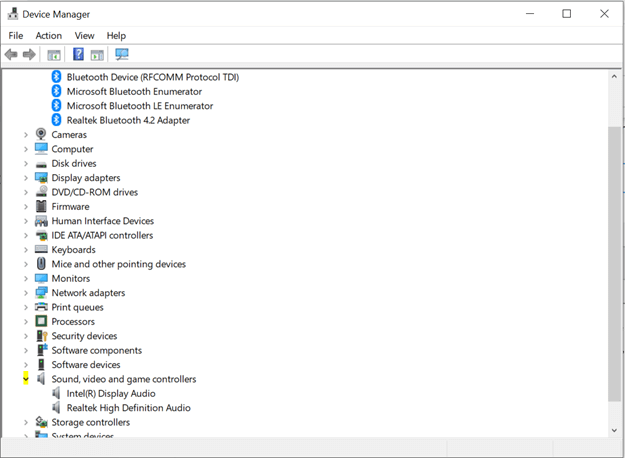Select the Security devices label
The width and height of the screenshot is (625, 458).
click(x=84, y=336)
